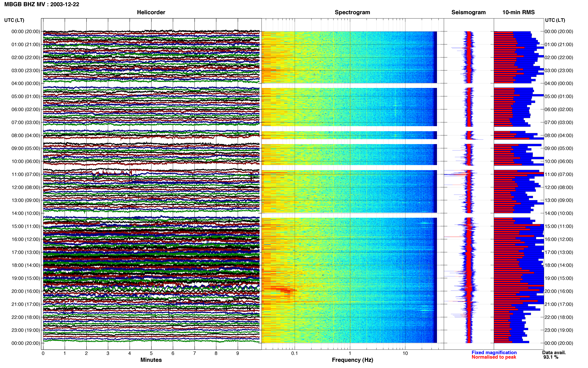Click the right 10:00 (06:00) time label

(x=559, y=161)
